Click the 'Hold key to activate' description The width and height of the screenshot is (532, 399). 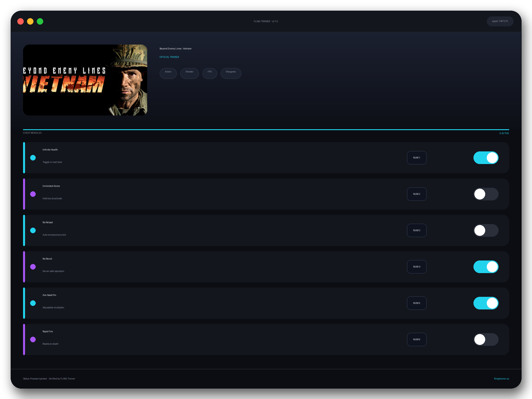click(x=52, y=198)
